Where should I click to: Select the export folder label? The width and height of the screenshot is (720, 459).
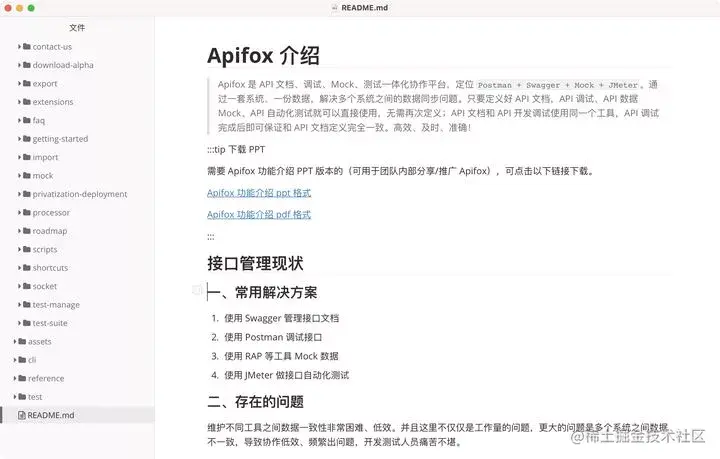[45, 84]
